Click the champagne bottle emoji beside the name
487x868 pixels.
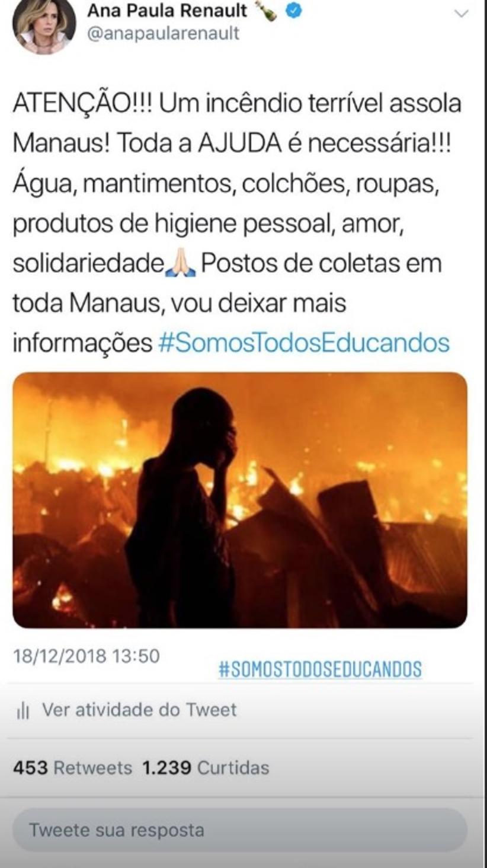(x=266, y=10)
